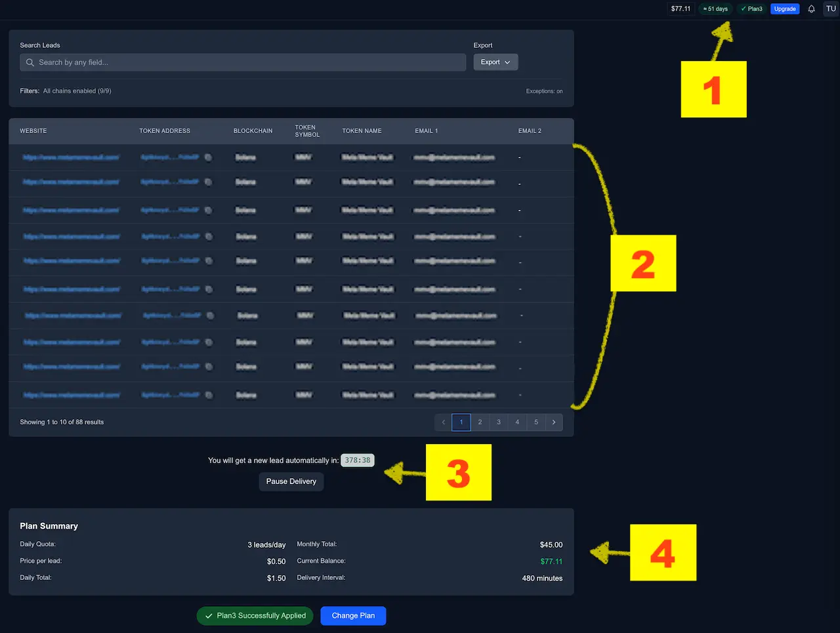This screenshot has height=633, width=840.
Task: Pause automatic lead delivery
Action: point(291,481)
